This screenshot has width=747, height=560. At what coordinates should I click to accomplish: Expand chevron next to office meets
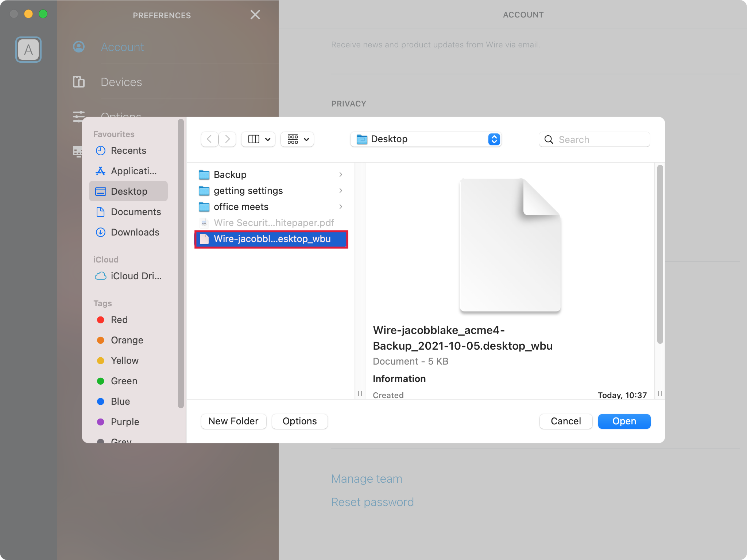(x=341, y=207)
